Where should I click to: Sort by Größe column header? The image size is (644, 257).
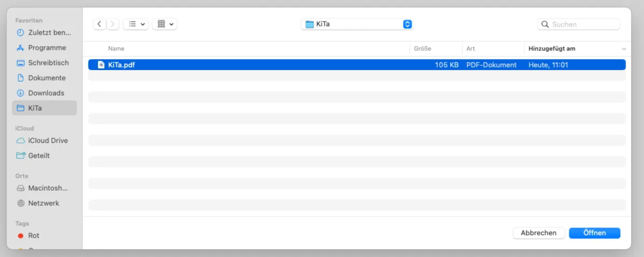tap(422, 49)
